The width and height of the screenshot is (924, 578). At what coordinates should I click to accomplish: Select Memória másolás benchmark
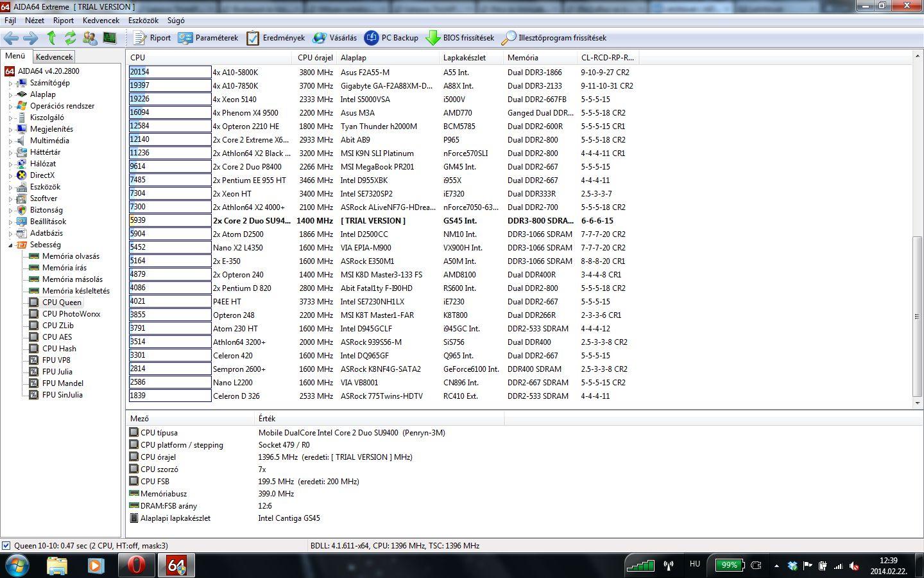point(73,279)
